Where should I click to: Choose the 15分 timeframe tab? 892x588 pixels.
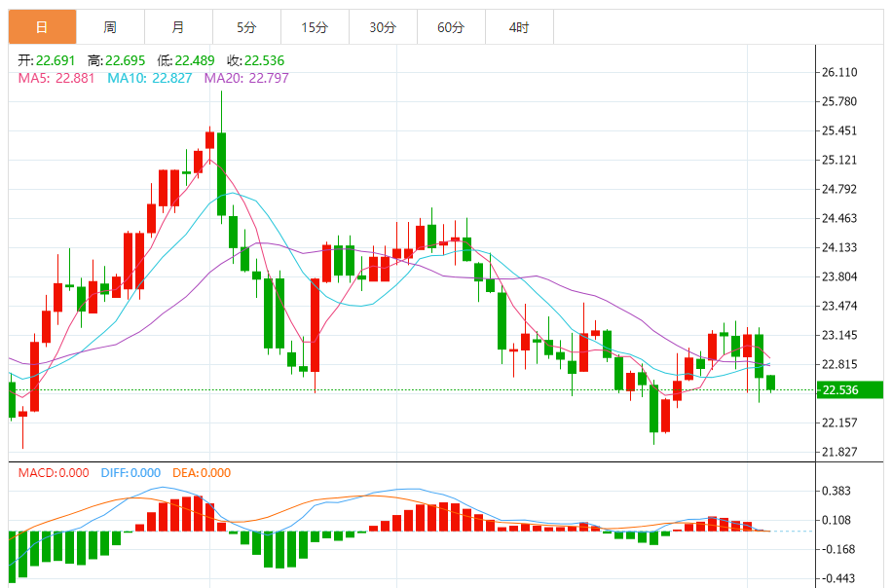(315, 27)
